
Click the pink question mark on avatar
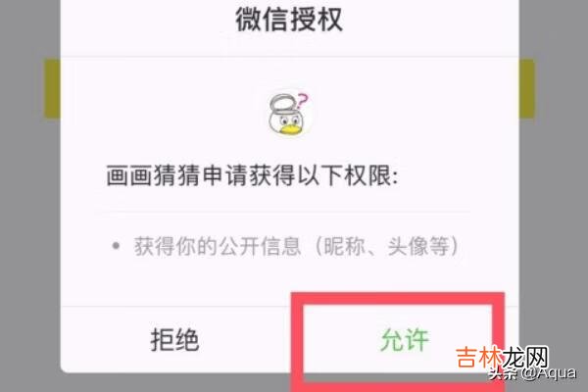[302, 101]
